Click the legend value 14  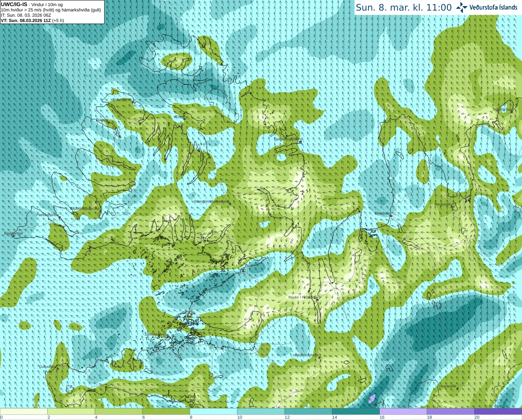[x=334, y=417]
